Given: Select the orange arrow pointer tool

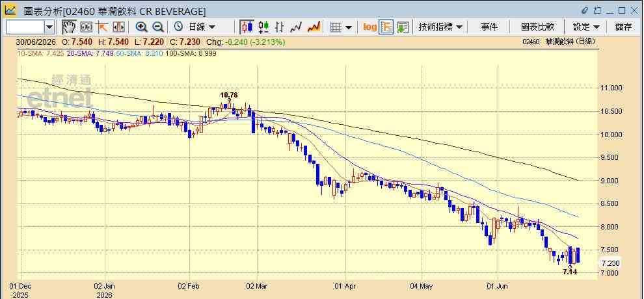Looking at the screenshot, I should click(102, 27).
